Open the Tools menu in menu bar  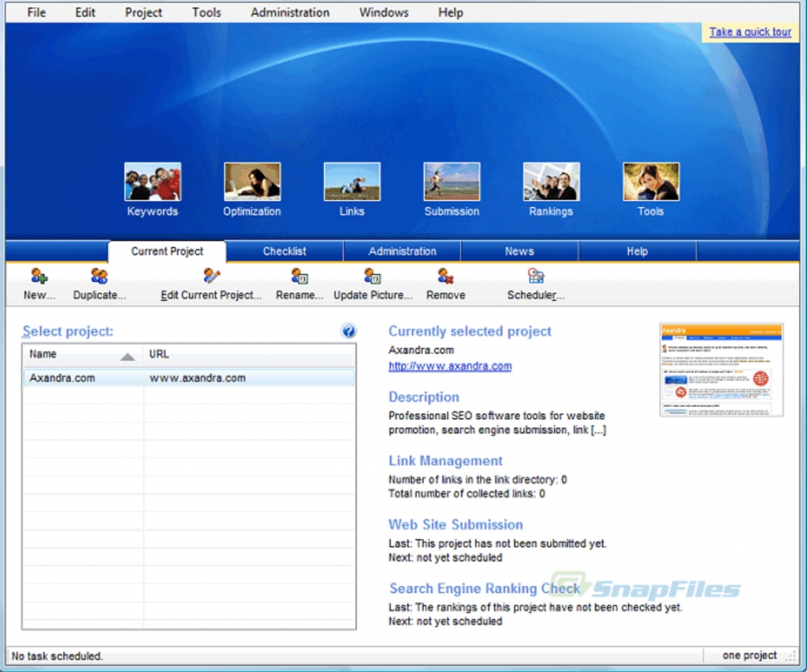(206, 13)
